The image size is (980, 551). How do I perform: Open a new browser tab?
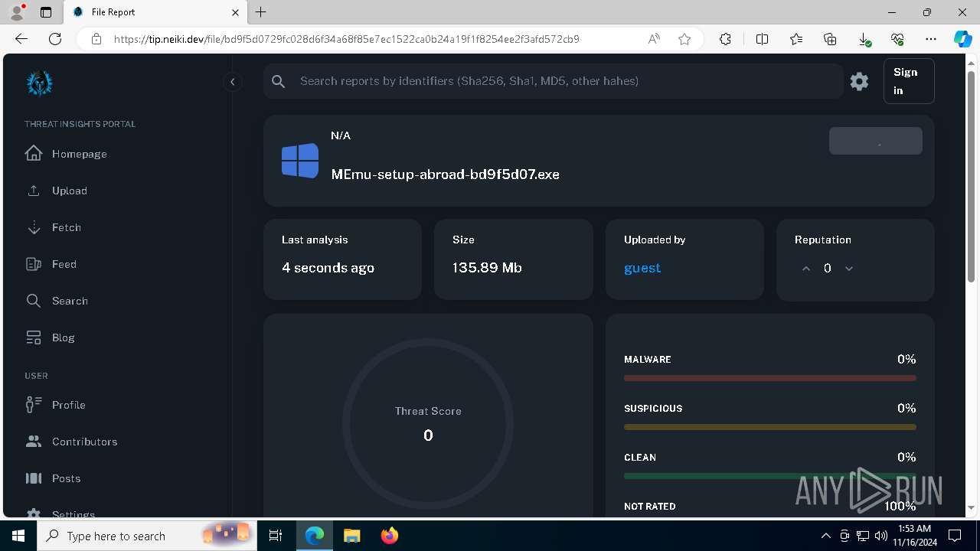click(261, 12)
